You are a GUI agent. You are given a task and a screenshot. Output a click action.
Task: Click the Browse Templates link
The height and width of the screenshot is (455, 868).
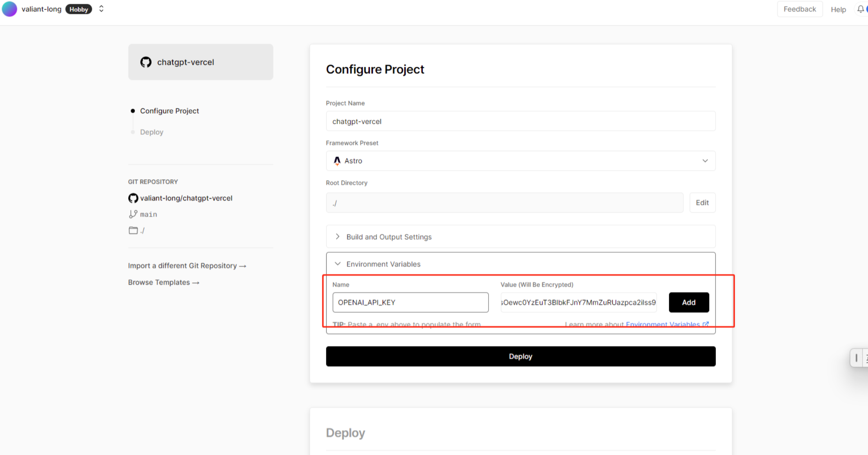pyautogui.click(x=164, y=282)
